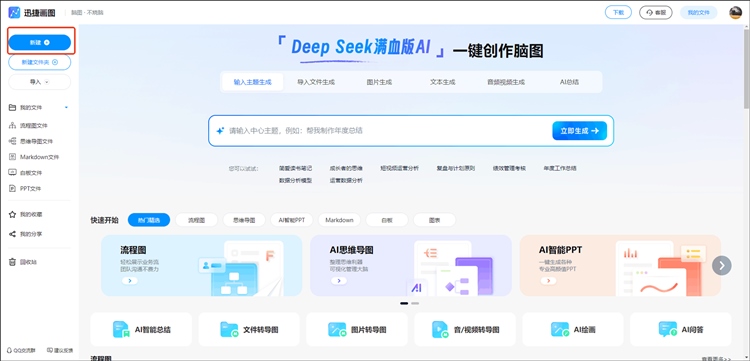This screenshot has height=361, width=750.
Task: Click the 建议反馈 feedback icon
Action: tap(49, 350)
